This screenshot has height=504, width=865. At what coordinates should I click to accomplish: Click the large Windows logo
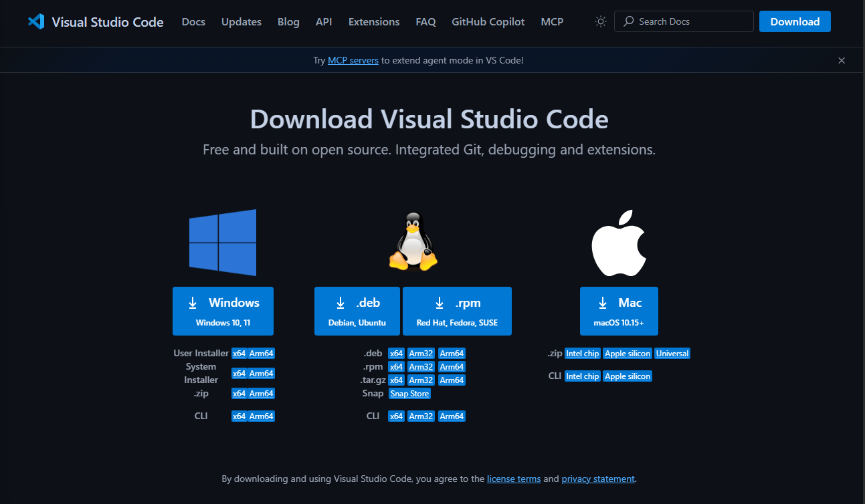tap(223, 243)
